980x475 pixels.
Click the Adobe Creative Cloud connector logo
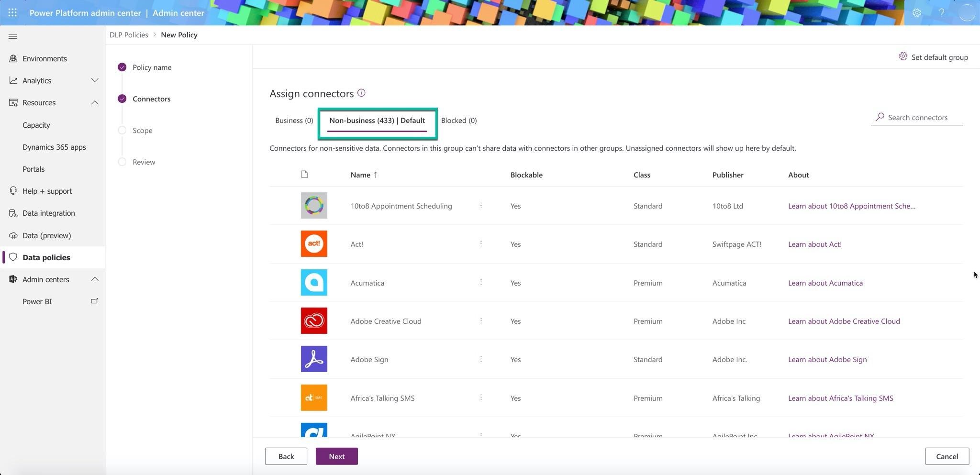[314, 321]
